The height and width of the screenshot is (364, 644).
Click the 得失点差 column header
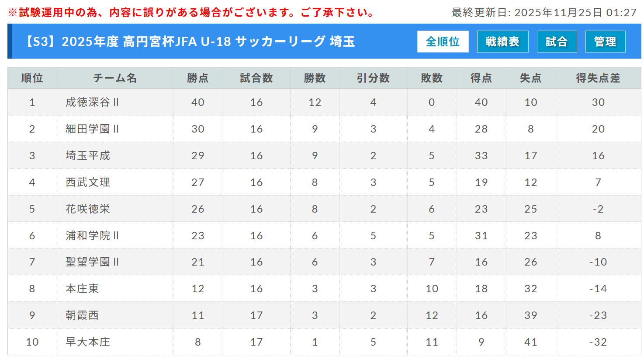[598, 78]
